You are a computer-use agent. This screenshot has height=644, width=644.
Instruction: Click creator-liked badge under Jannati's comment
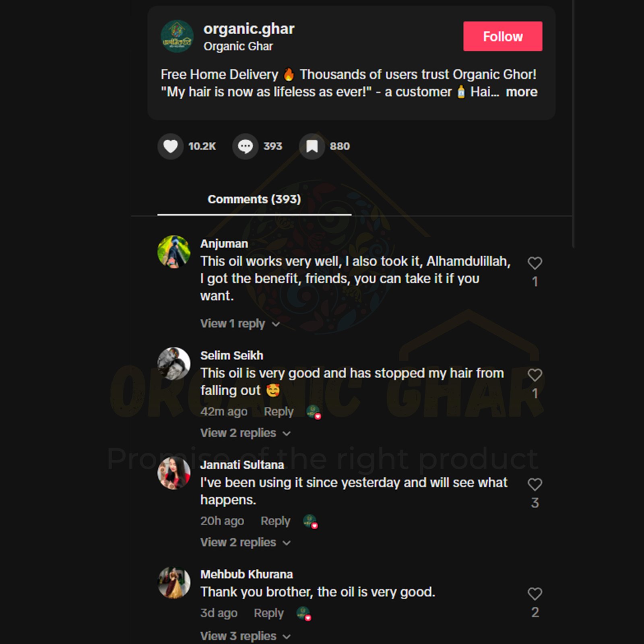click(x=310, y=521)
